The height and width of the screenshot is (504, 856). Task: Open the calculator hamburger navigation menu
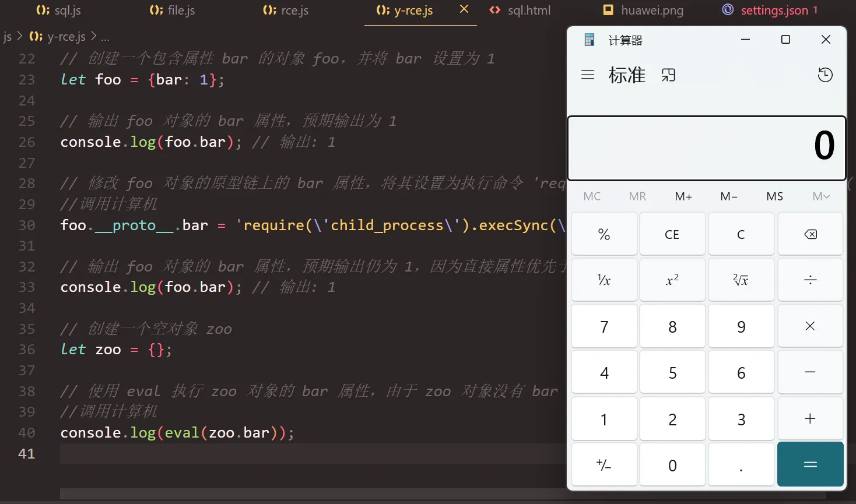588,75
